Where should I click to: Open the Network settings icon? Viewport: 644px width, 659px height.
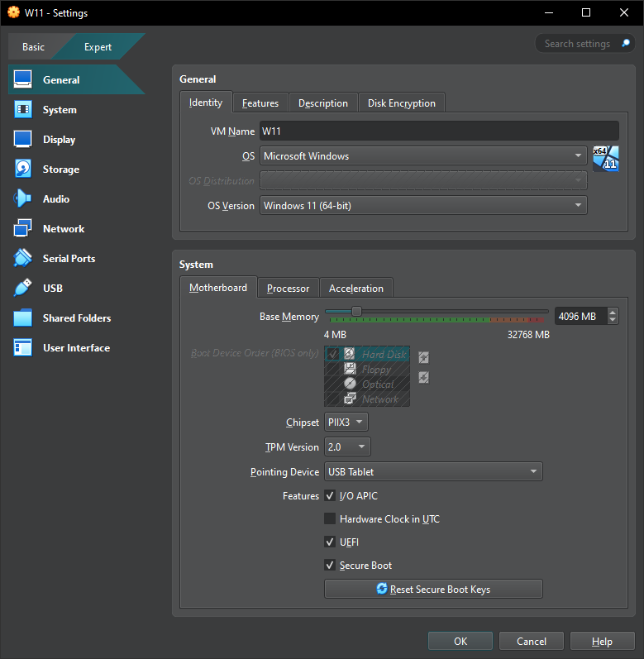tap(23, 229)
